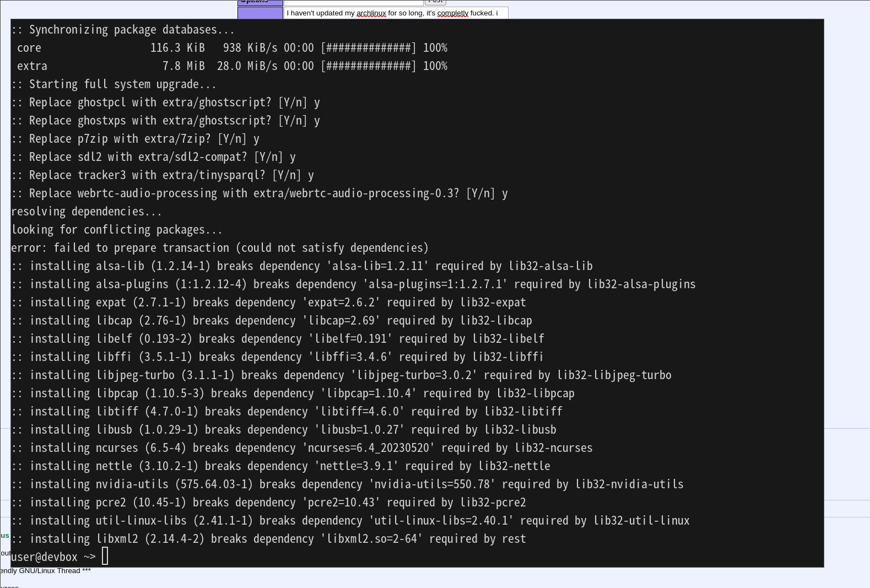Click the 'Replace sdl2 with extra/sdl2-compat' line
870x588 pixels.
[153, 157]
